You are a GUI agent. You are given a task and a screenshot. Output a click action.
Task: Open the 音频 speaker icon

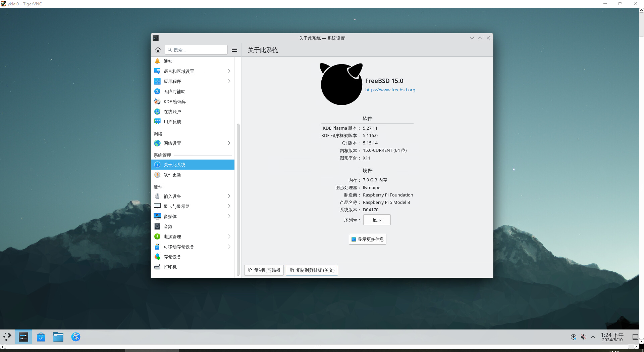tap(157, 226)
